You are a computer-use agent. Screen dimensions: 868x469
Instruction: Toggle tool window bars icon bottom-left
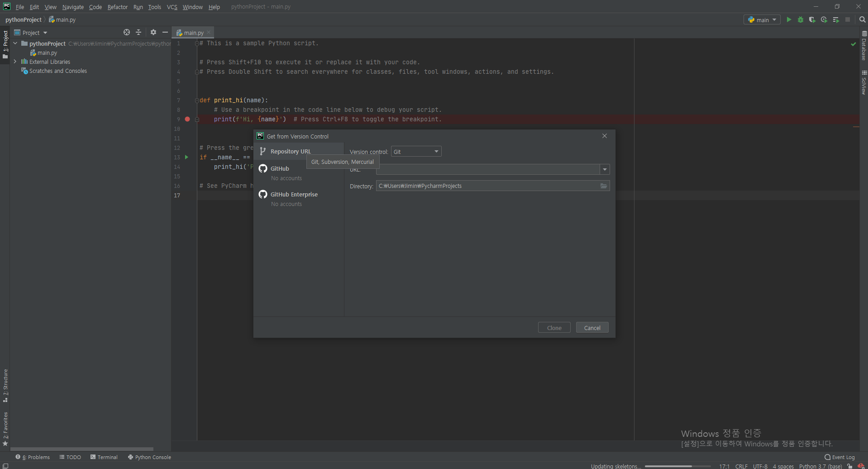click(5, 466)
